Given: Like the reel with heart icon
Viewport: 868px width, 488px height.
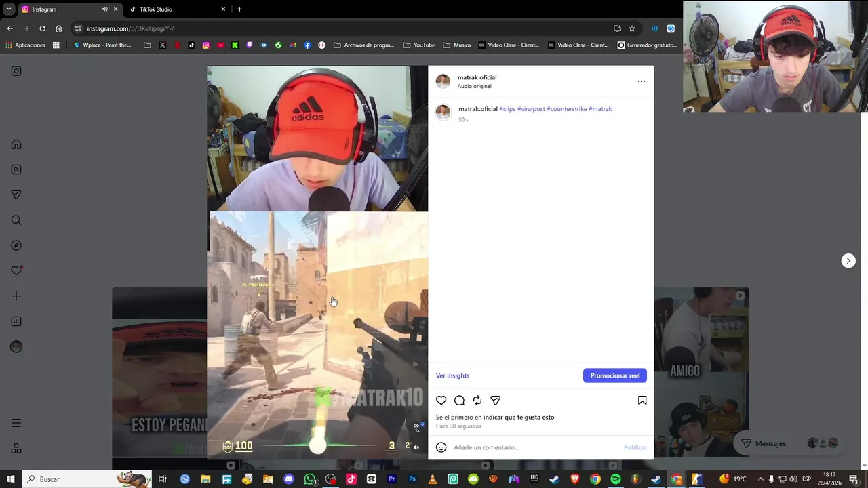Looking at the screenshot, I should pos(441,401).
